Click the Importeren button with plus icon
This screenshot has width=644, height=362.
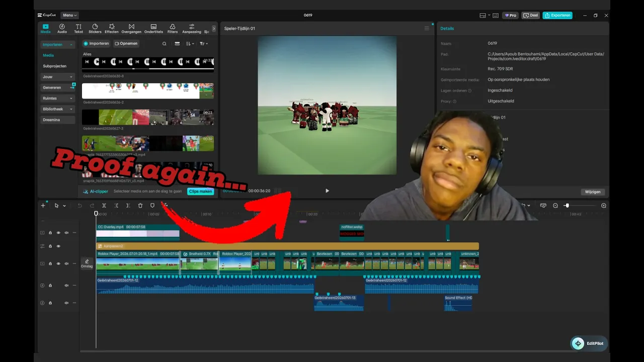point(96,44)
